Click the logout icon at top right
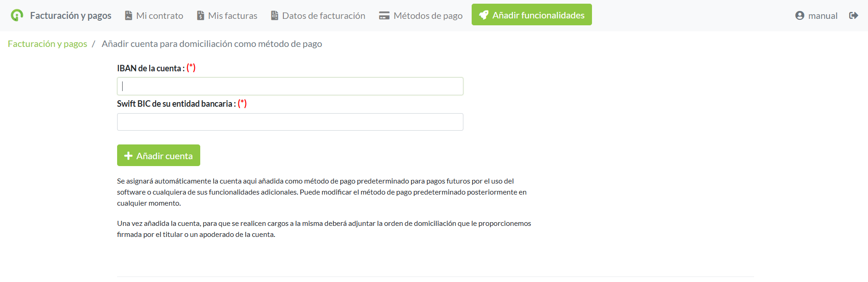The image size is (868, 282). pyautogui.click(x=853, y=16)
